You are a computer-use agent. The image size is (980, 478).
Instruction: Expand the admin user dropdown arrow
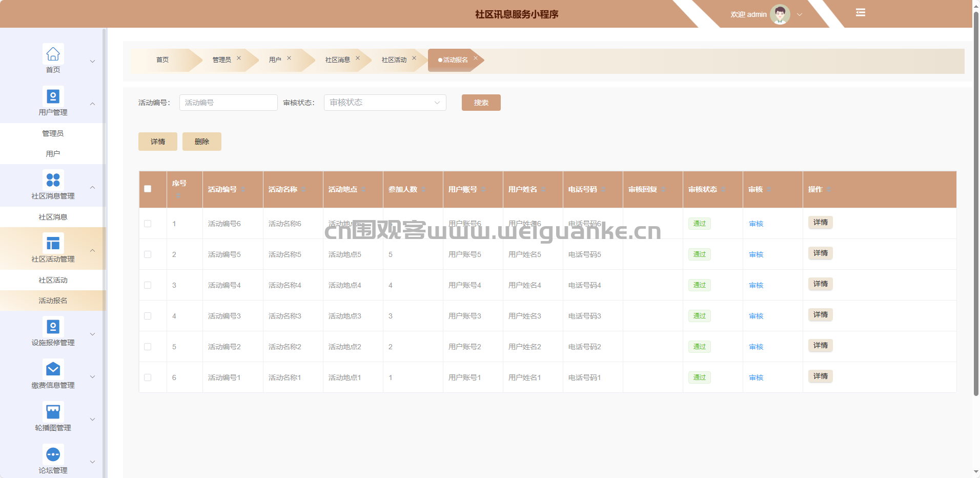800,14
